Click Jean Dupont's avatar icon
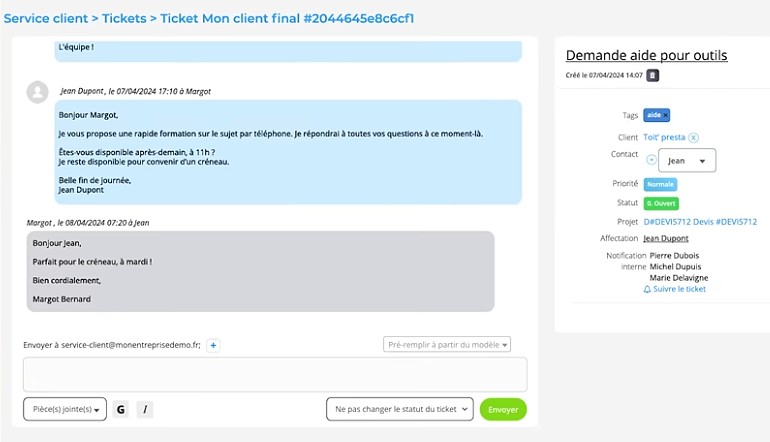The width and height of the screenshot is (770, 442). [x=37, y=92]
